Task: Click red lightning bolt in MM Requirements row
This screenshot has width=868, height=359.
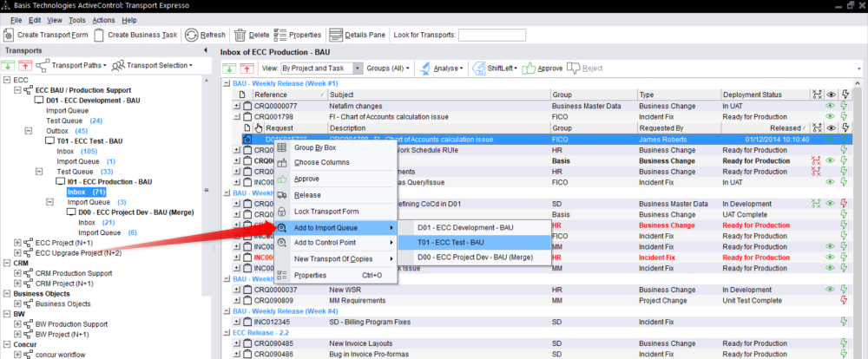Action: [845, 300]
